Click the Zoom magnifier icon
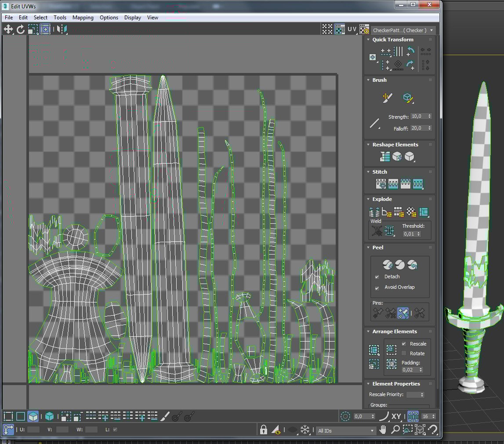Viewport: 504px width, 444px height. tap(395, 429)
